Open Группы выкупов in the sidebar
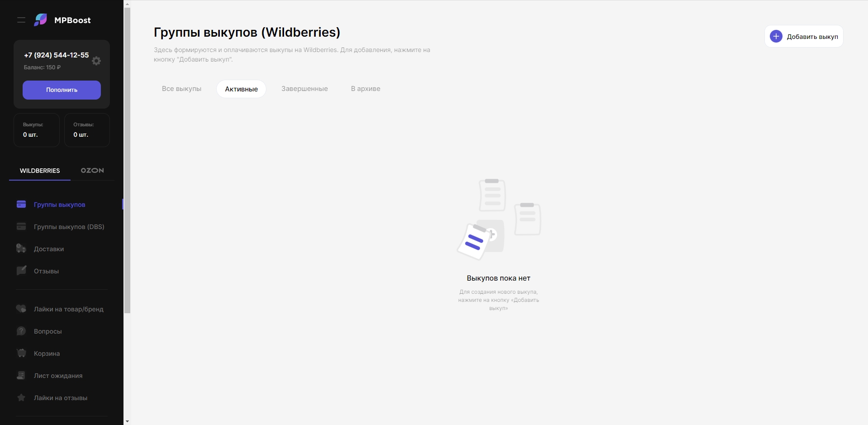 [60, 205]
